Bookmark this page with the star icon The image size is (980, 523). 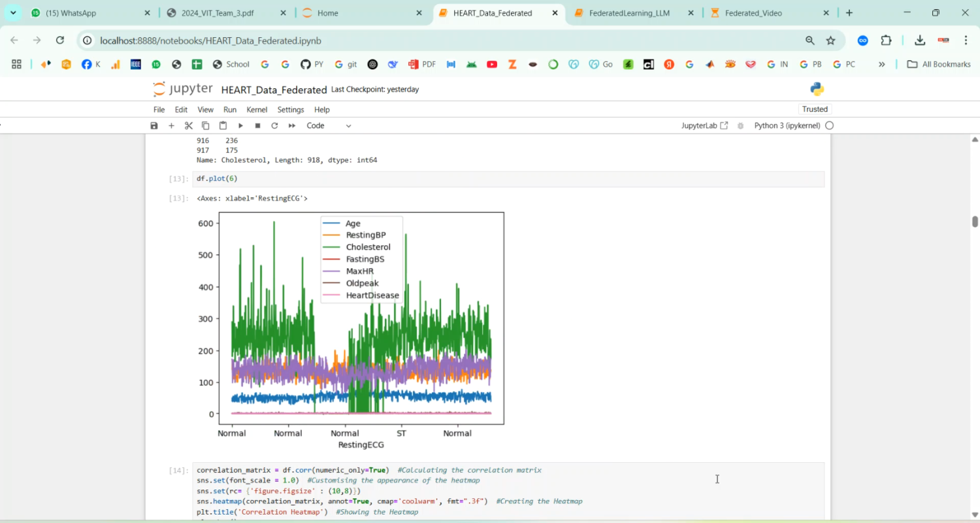pyautogui.click(x=830, y=41)
